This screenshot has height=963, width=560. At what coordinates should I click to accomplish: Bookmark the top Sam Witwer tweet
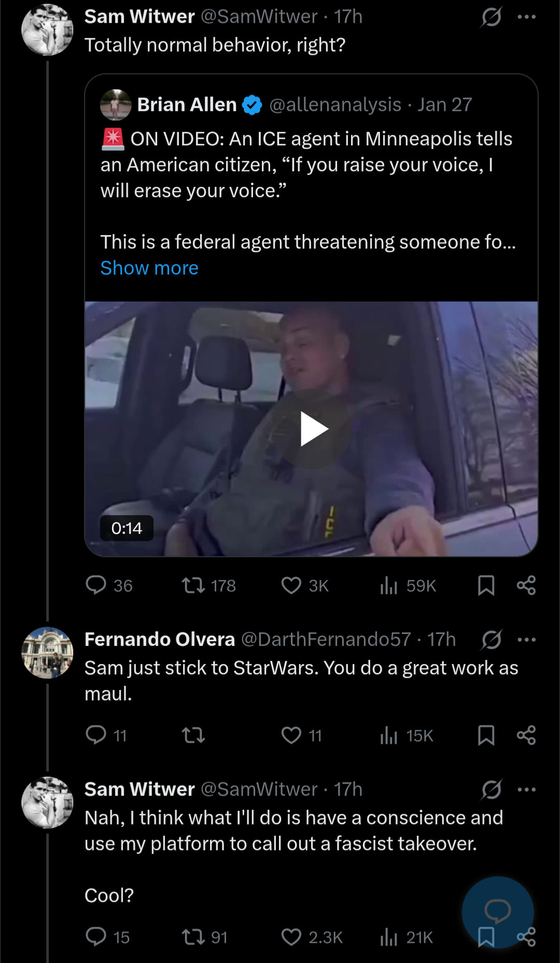(x=486, y=585)
